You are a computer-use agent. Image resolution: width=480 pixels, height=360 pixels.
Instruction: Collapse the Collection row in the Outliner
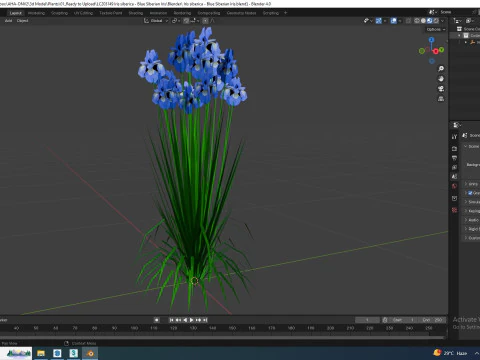pyautogui.click(x=459, y=35)
